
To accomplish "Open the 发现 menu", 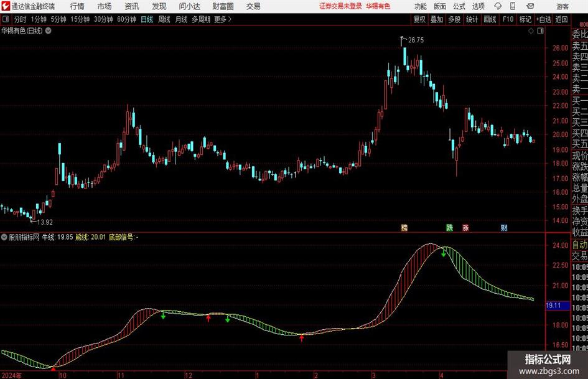I will click(x=159, y=6).
